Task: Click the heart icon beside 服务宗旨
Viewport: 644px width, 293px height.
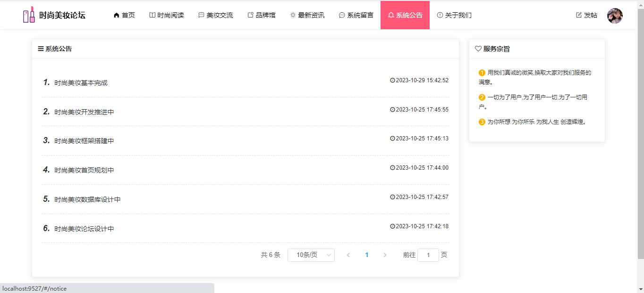Action: (478, 49)
